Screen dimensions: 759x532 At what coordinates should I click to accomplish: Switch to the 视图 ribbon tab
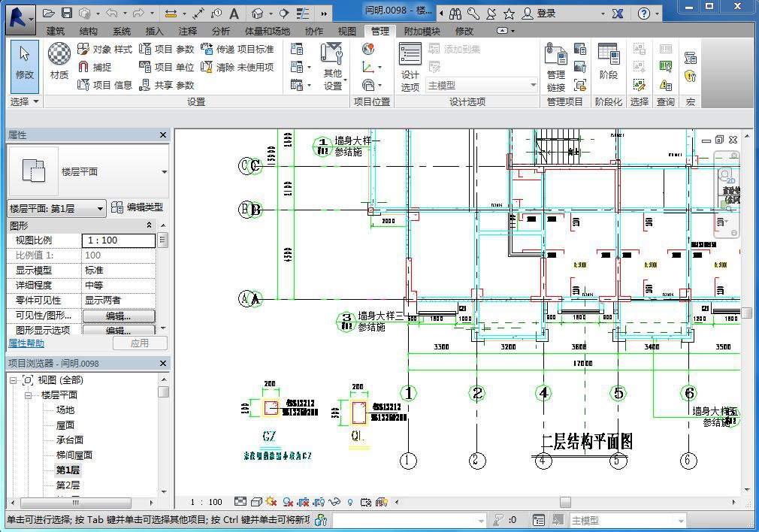pyautogui.click(x=346, y=31)
